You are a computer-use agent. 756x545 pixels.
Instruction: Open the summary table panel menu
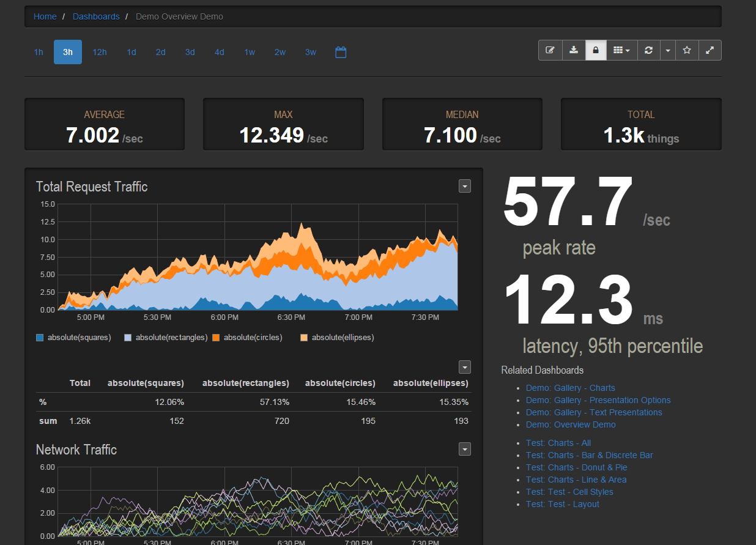point(465,367)
